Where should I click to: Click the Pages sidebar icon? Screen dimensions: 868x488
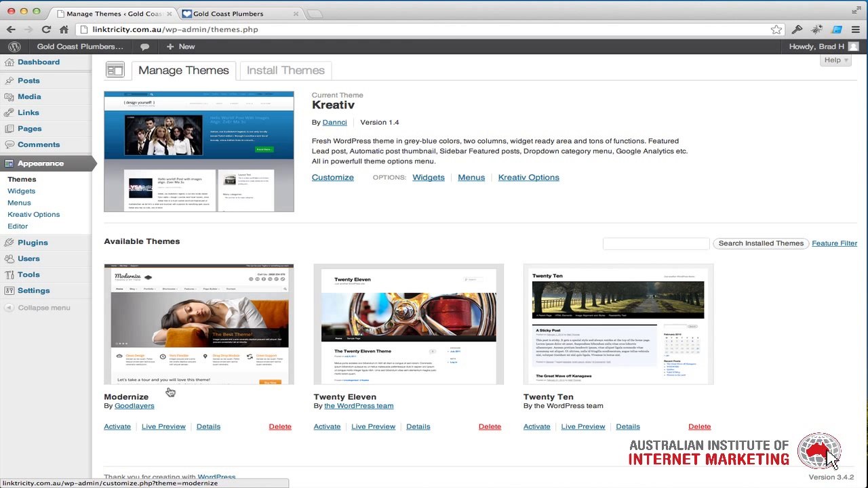9,129
